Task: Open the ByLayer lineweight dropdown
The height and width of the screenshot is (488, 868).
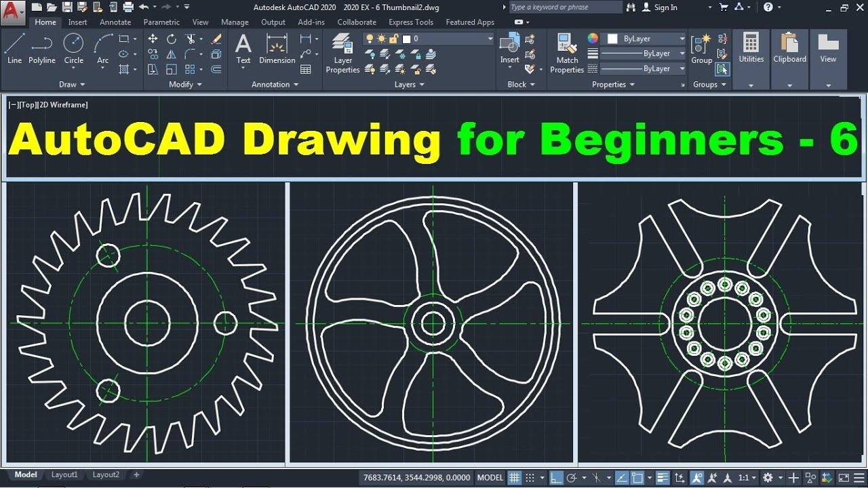Action: click(x=682, y=54)
